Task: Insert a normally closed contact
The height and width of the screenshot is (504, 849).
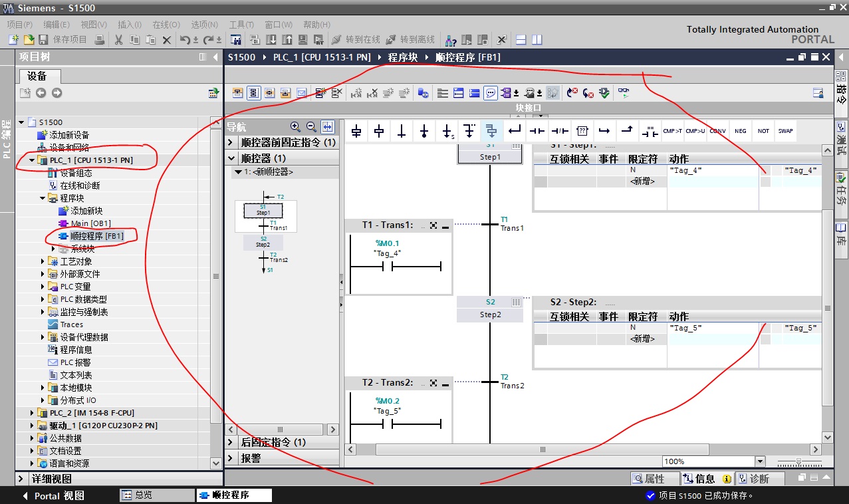Action: click(x=560, y=131)
